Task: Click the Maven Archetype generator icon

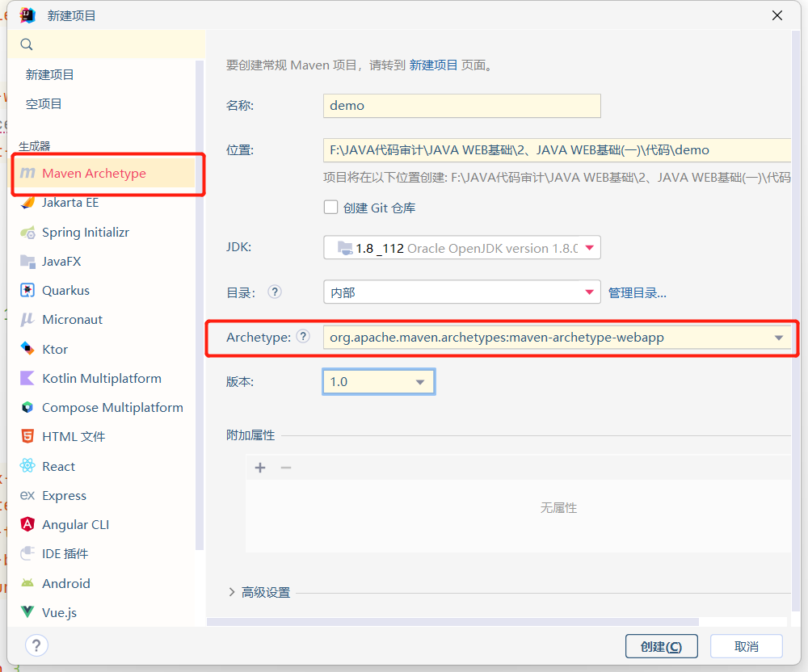Action: pyautogui.click(x=27, y=173)
